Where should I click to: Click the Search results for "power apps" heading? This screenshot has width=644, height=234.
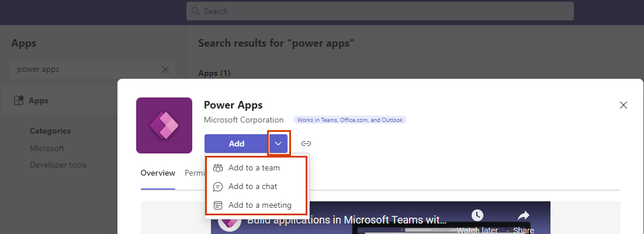coord(276,43)
